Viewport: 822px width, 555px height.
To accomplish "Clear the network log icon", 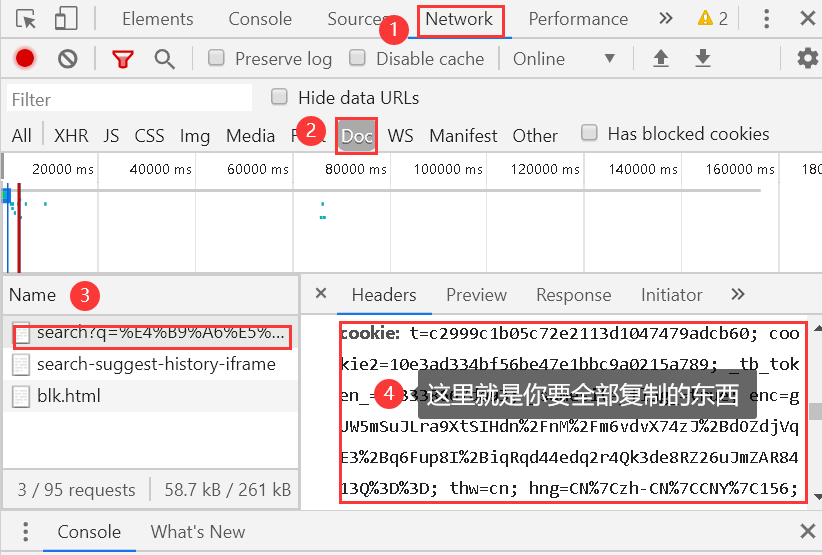I will [68, 59].
